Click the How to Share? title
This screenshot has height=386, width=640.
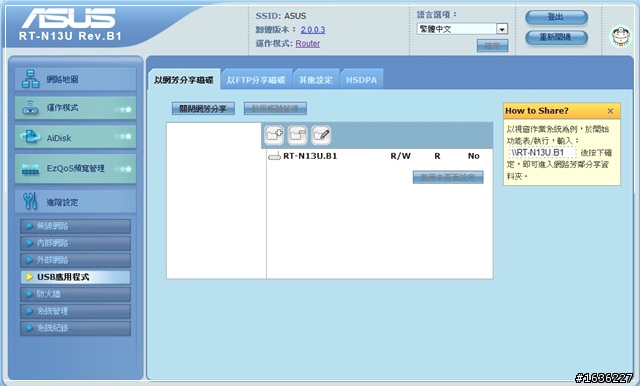tap(537, 111)
